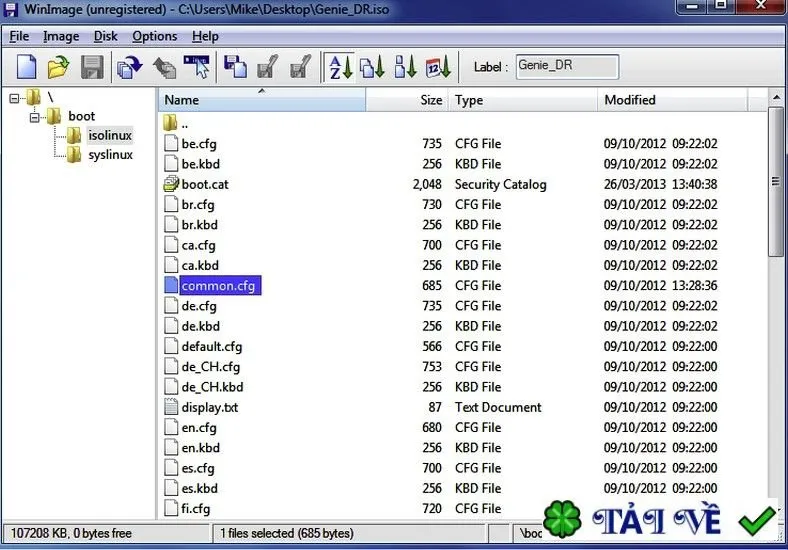788x550 pixels.
Task: Select the display.txt file
Action: [x=210, y=407]
